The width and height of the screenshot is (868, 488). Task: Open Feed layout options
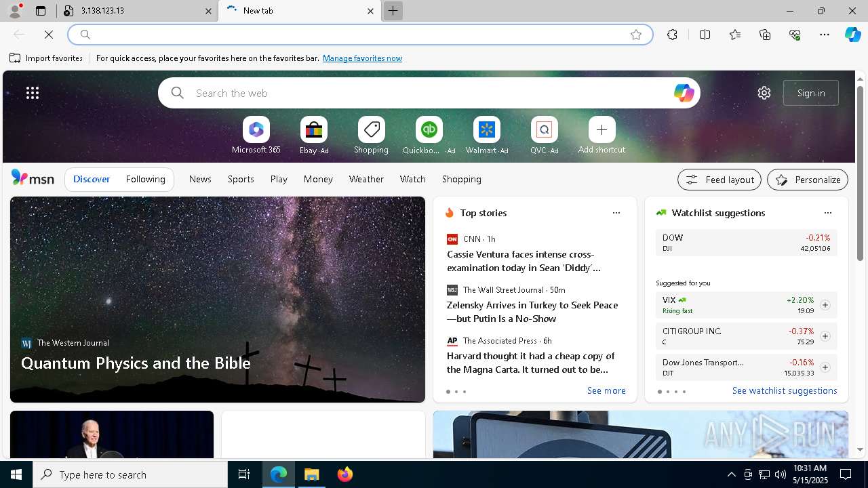tap(719, 180)
